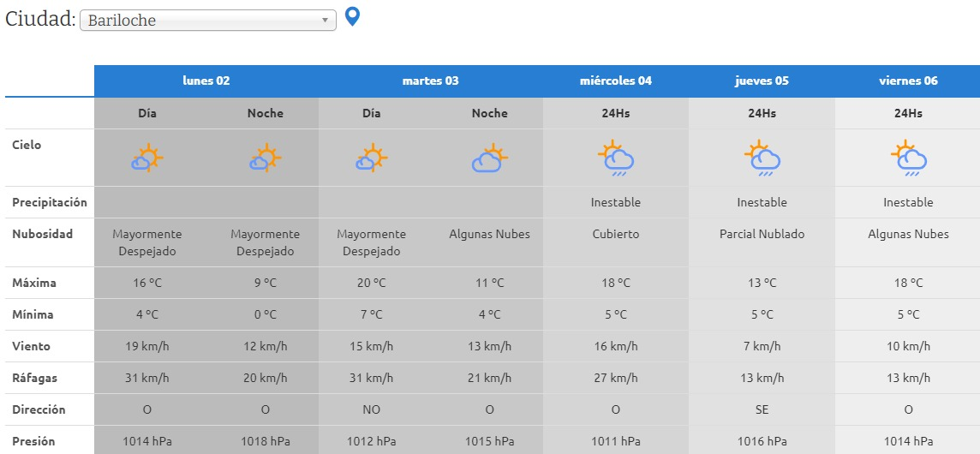This screenshot has width=980, height=454.
Task: Click Algunas Nubes for viernes 06
Action: [x=908, y=234]
